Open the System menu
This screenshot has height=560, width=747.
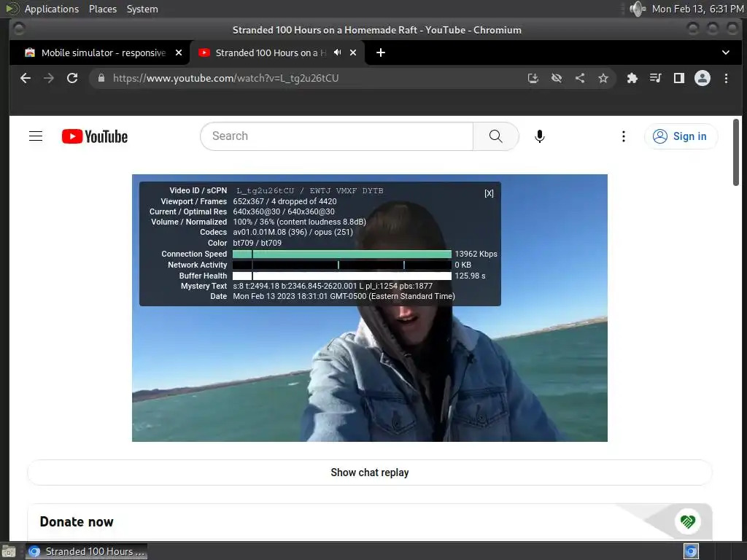[142, 9]
